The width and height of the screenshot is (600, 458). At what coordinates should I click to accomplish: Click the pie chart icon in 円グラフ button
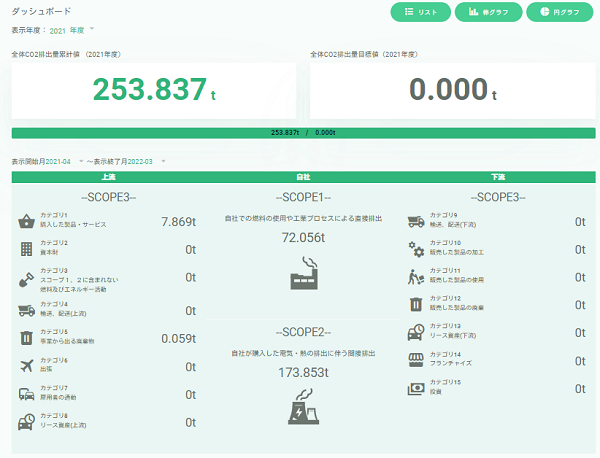point(545,11)
